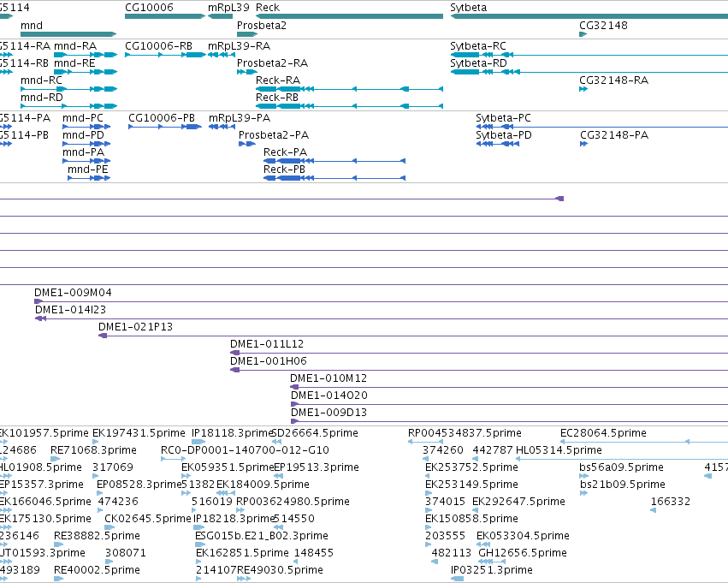Viewport: 728px width, 583px height.
Task: Click the CG10006 gene label
Action: pyautogui.click(x=149, y=8)
